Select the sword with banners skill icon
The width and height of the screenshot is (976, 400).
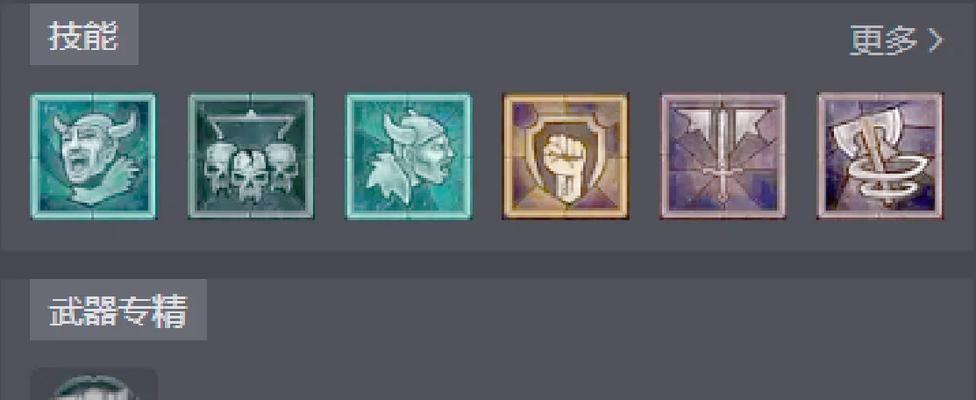723,156
